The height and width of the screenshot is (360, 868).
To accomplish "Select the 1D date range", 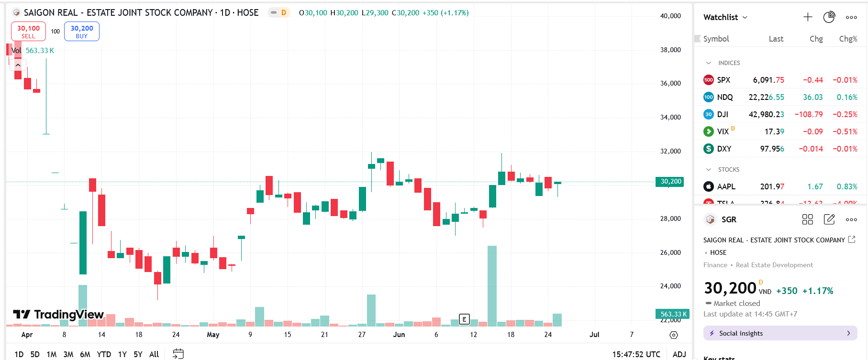I will click(19, 354).
